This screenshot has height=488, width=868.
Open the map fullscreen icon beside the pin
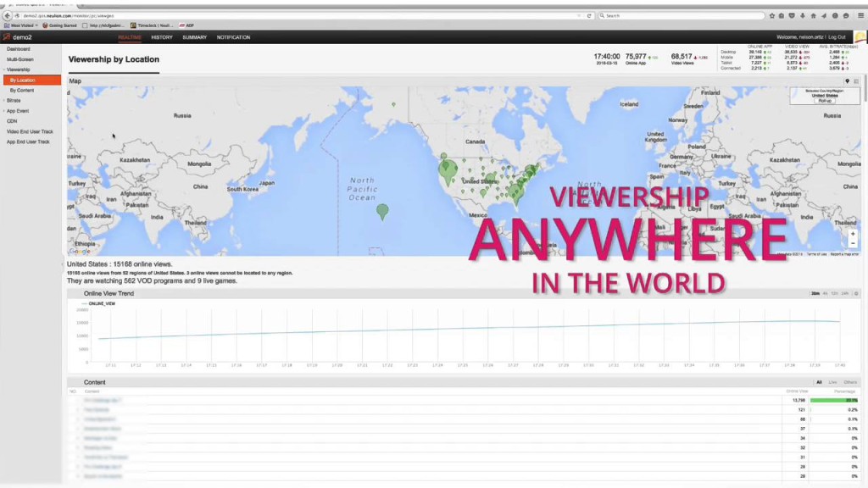pyautogui.click(x=856, y=80)
